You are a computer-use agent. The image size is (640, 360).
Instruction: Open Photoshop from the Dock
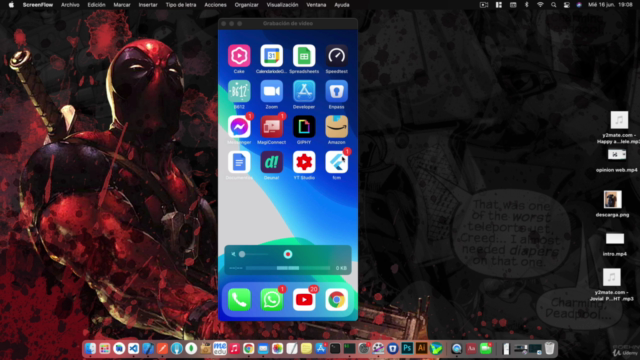click(x=407, y=349)
